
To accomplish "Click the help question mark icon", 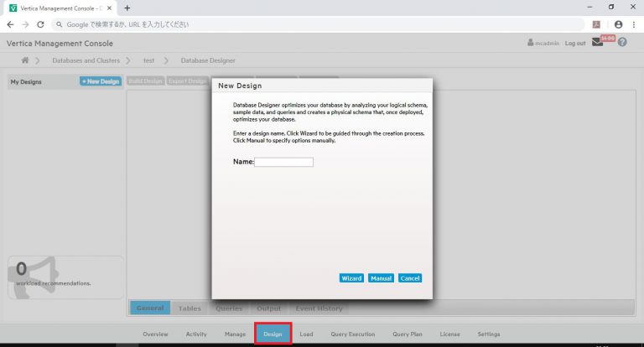I will coord(622,43).
